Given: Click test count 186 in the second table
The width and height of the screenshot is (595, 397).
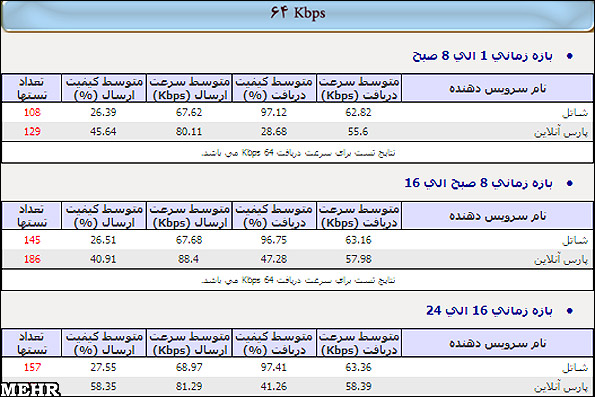Looking at the screenshot, I should [x=32, y=259].
